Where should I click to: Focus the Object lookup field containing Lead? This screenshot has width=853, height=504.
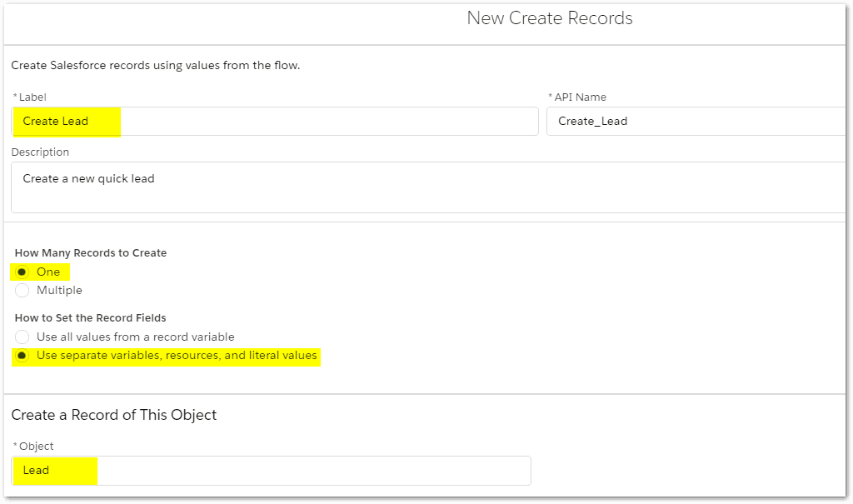point(272,471)
